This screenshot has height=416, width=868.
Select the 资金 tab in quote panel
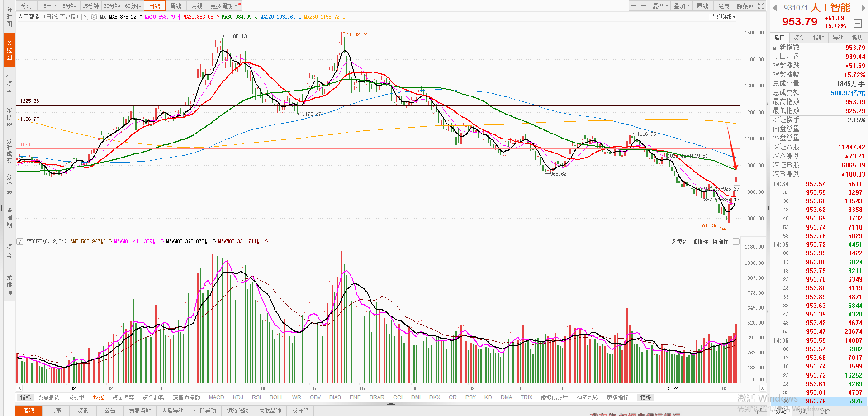point(799,38)
